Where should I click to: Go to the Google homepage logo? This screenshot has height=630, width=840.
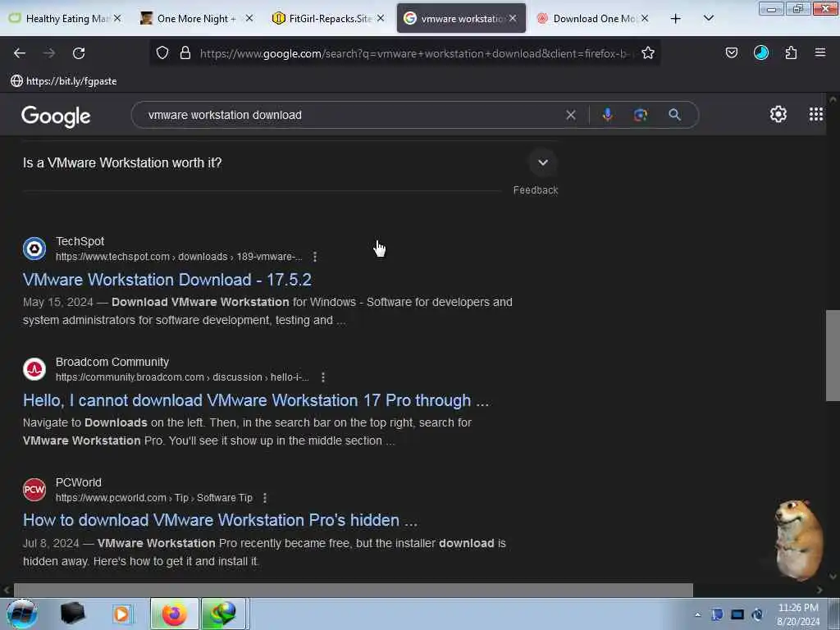(x=56, y=116)
